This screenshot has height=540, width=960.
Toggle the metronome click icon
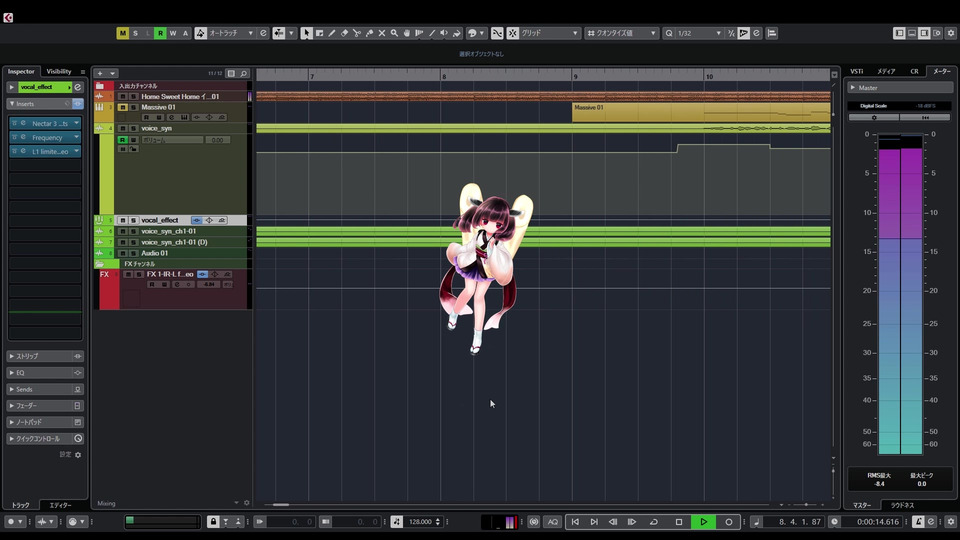[x=918, y=522]
